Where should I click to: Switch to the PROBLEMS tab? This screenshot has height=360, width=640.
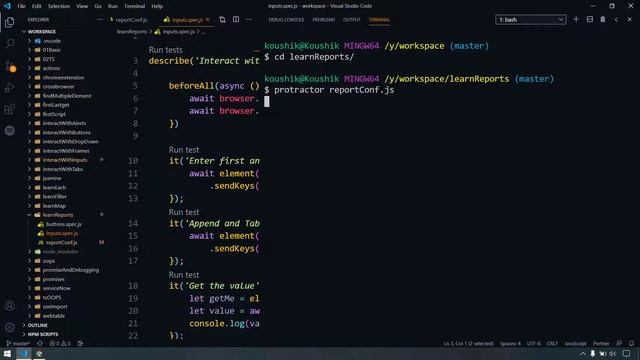pos(324,20)
